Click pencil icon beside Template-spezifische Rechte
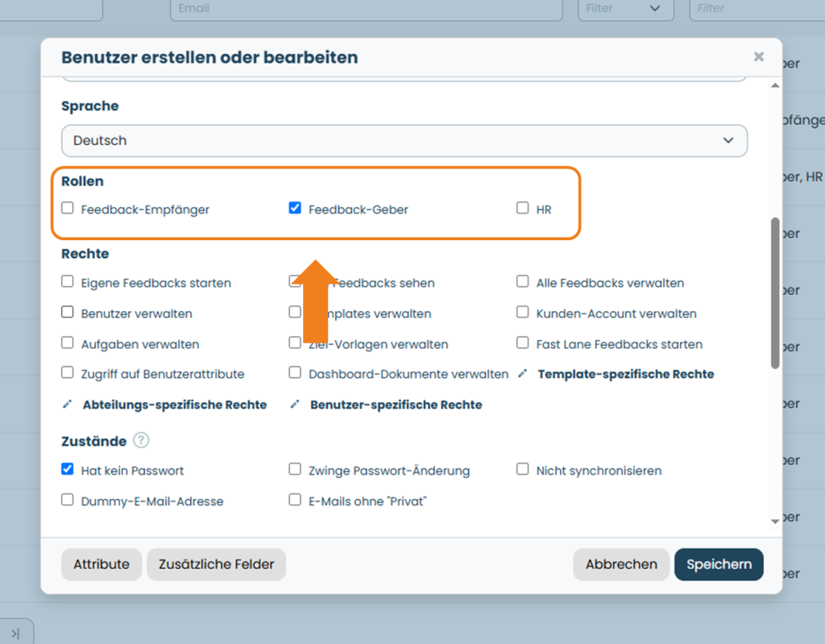The width and height of the screenshot is (825, 644). pos(522,374)
